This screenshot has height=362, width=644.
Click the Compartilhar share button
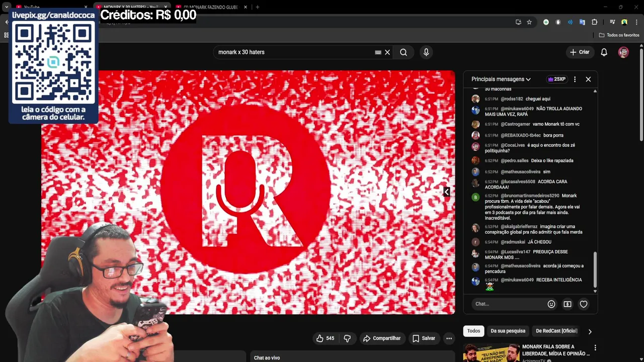382,338
